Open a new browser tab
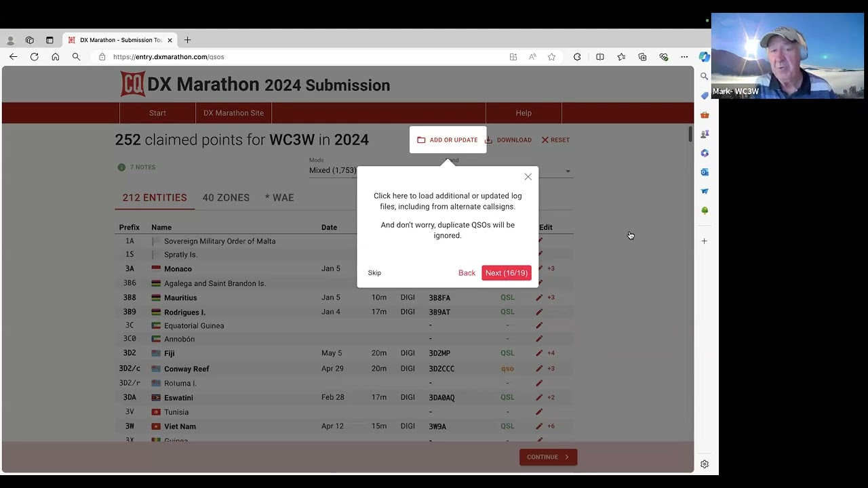The image size is (868, 488). click(x=188, y=40)
